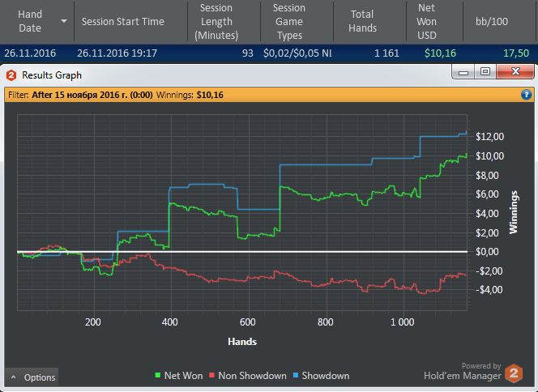Toggle the Non Showdown legend series

(x=248, y=376)
